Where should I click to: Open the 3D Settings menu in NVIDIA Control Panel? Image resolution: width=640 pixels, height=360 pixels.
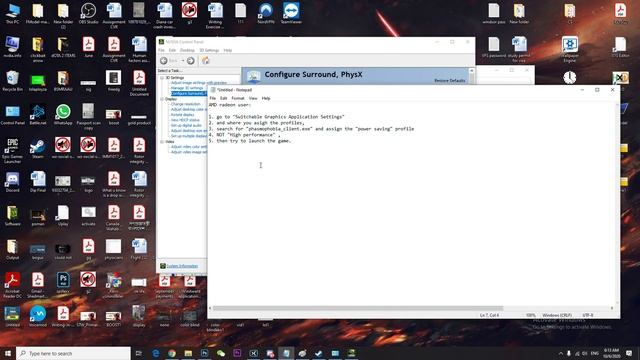[x=209, y=50]
